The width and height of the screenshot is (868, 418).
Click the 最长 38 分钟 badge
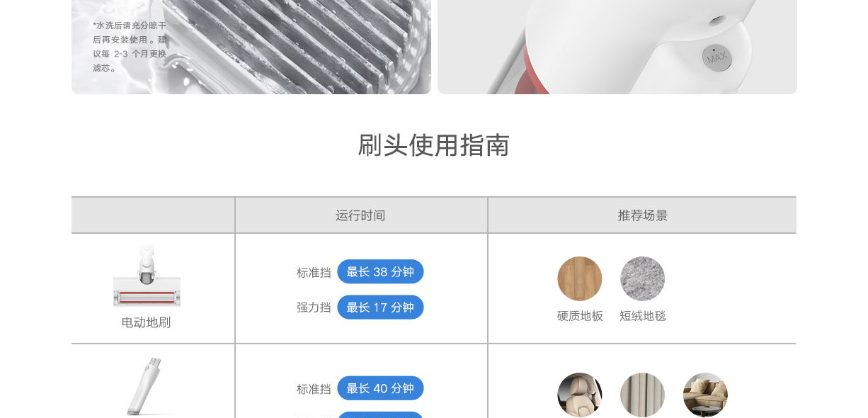pyautogui.click(x=380, y=271)
